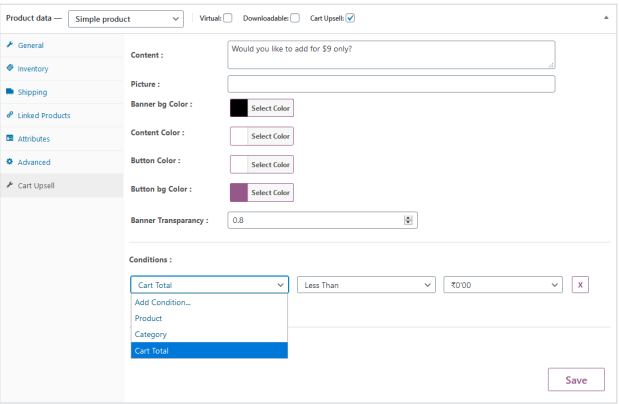This screenshot has height=404, width=620.
Task: Uncheck the Cart Upsell checkbox
Action: pyautogui.click(x=350, y=18)
